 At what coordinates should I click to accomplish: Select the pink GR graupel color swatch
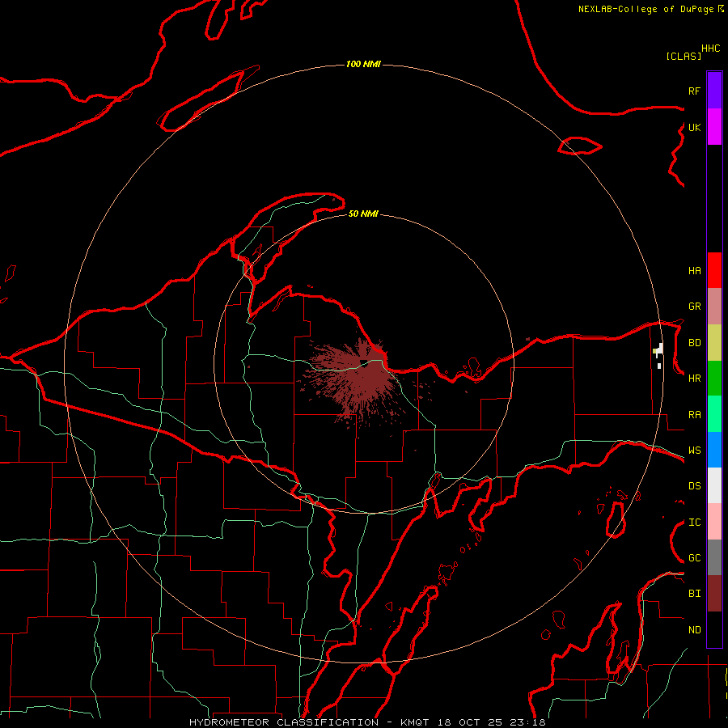(714, 307)
